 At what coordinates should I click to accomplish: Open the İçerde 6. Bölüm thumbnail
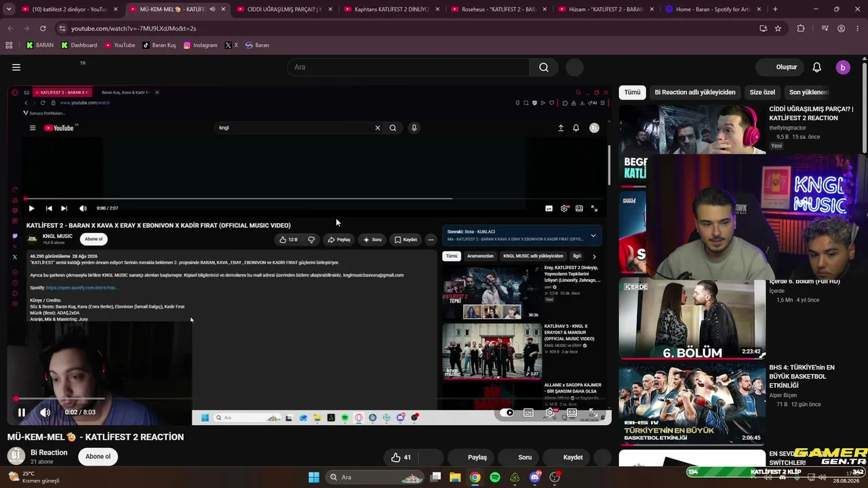pos(692,319)
